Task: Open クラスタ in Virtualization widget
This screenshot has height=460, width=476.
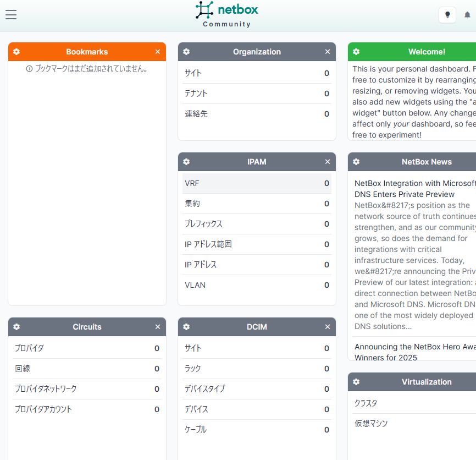Action: click(414, 403)
